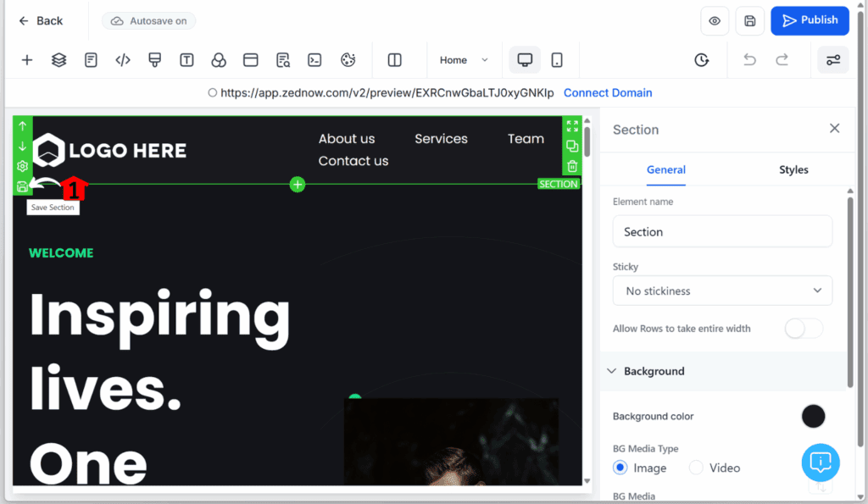Screen dimensions: 868x504
Task: Open section settings gear icon
Action: click(x=22, y=166)
